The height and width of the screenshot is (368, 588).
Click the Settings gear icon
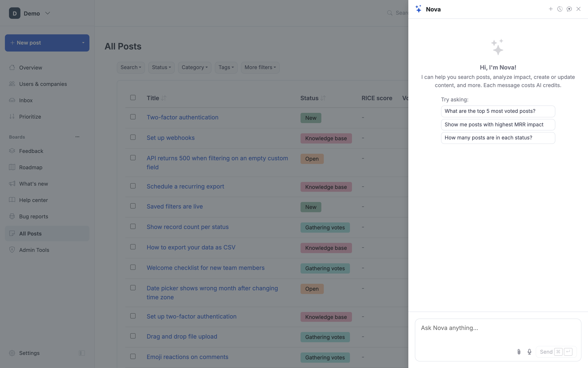click(x=12, y=353)
